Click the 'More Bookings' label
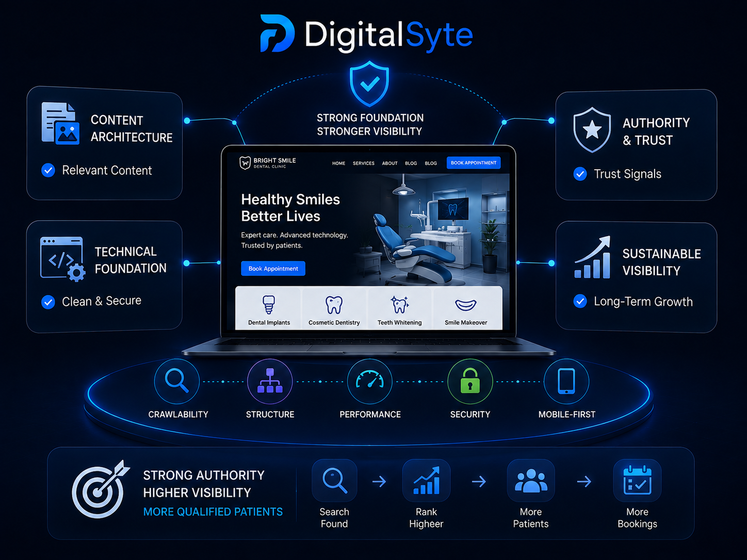 click(638, 518)
